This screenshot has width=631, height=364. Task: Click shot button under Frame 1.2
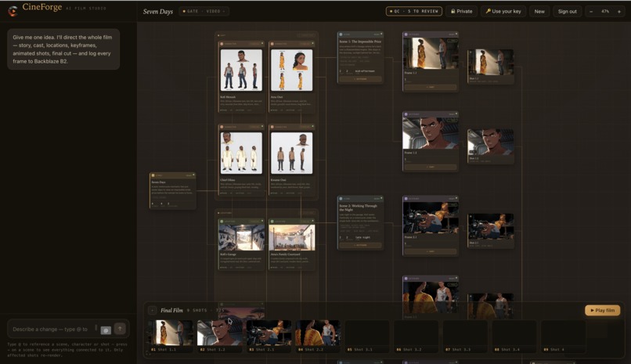pyautogui.click(x=430, y=167)
